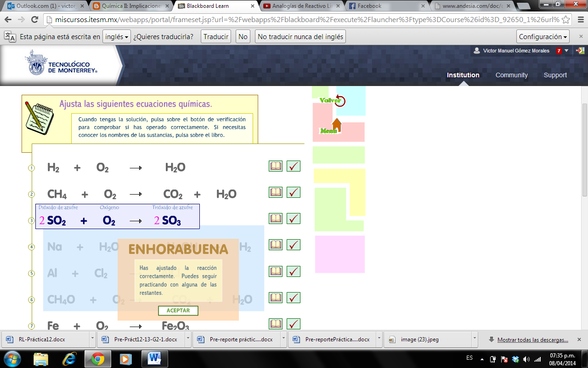Open the Configuración dropdown

(543, 36)
